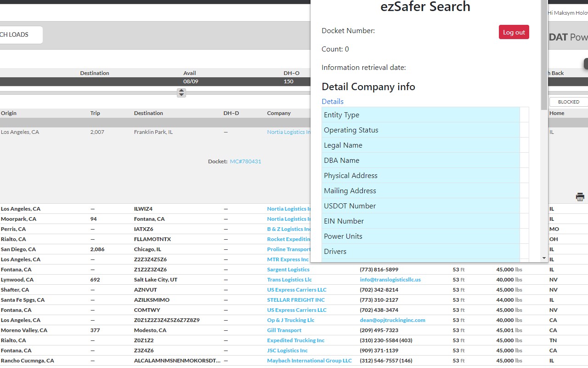This screenshot has height=368, width=588.
Task: Click the Hi Maksym user greeting
Action: click(x=566, y=12)
